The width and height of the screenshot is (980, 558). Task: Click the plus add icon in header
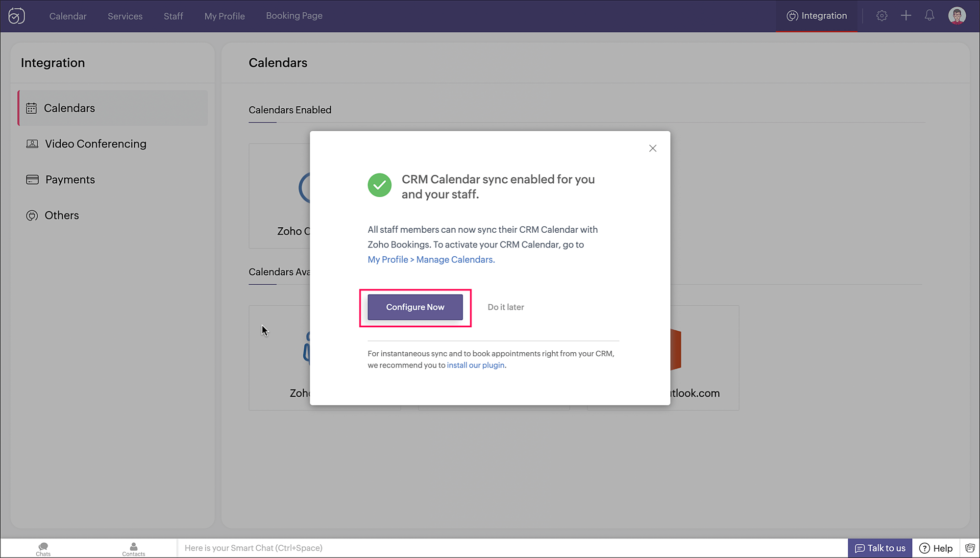pos(906,16)
